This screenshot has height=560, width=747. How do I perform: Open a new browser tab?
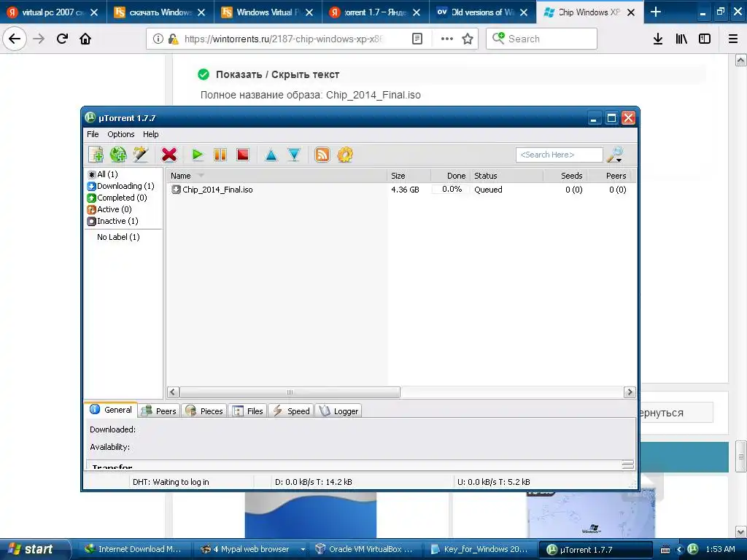pyautogui.click(x=656, y=12)
